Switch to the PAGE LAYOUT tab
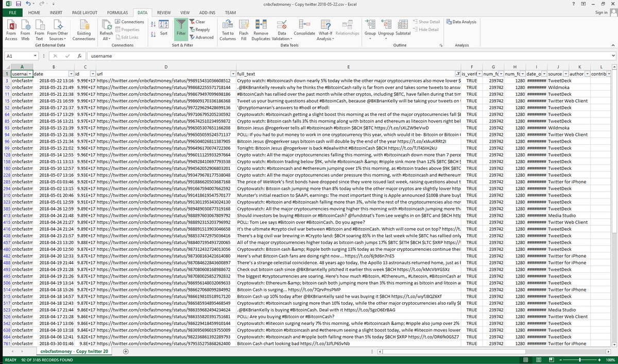The image size is (618, 364). click(x=84, y=12)
